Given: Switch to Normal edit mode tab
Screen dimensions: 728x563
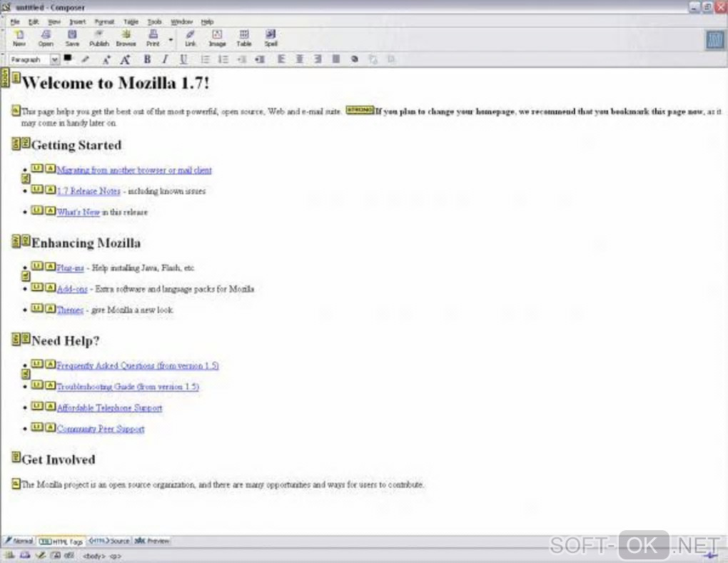Looking at the screenshot, I should [19, 541].
